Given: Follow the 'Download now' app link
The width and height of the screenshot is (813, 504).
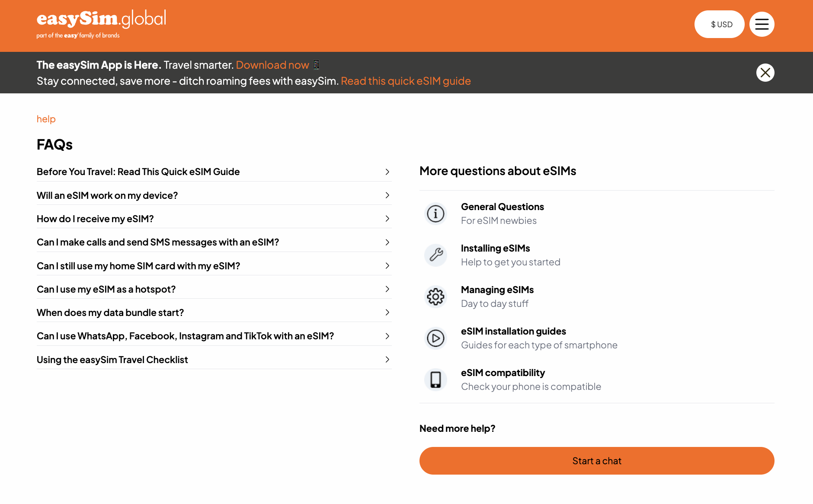Looking at the screenshot, I should click(x=272, y=65).
